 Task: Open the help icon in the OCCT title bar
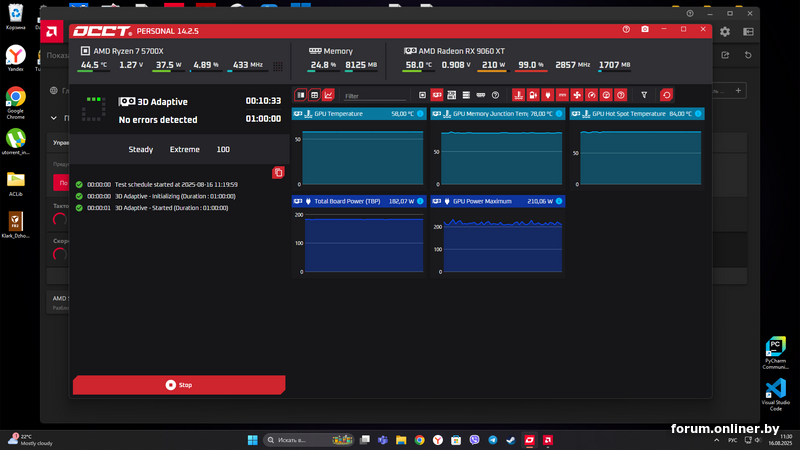(626, 29)
